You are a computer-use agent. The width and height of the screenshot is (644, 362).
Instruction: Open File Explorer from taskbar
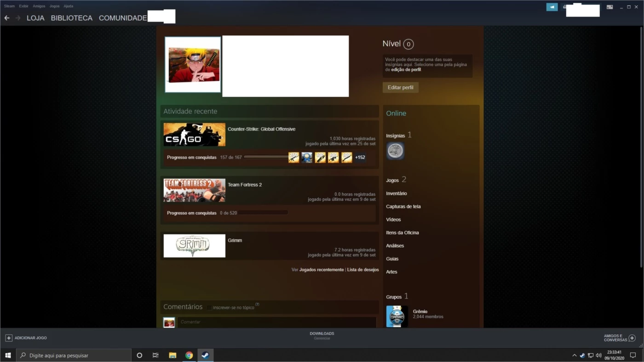tap(172, 355)
